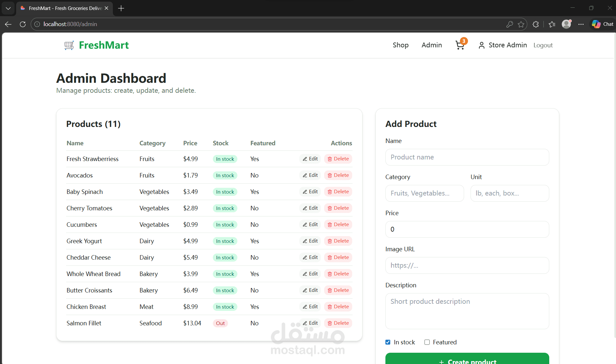Submit the Create product button
The width and height of the screenshot is (616, 364).
click(x=467, y=359)
